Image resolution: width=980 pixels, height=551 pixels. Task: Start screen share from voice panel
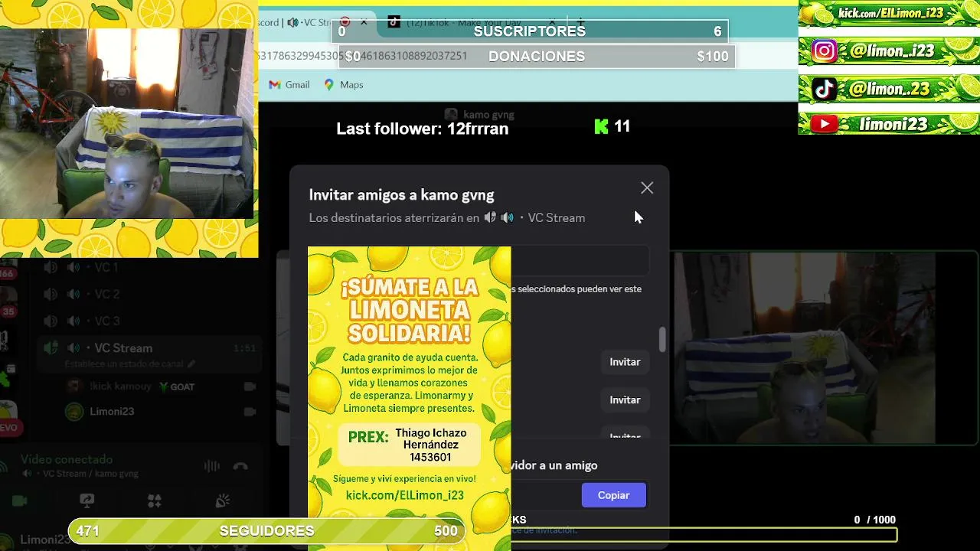click(x=87, y=501)
